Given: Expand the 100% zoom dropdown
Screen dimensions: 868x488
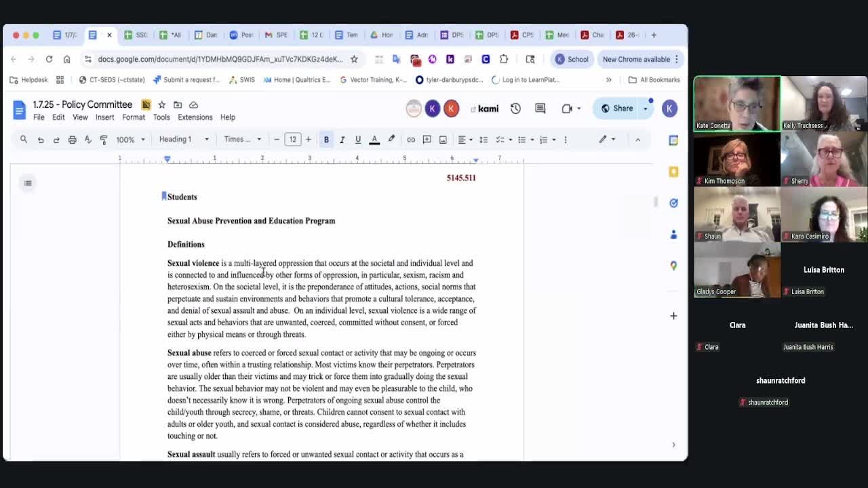Looking at the screenshot, I should [130, 140].
